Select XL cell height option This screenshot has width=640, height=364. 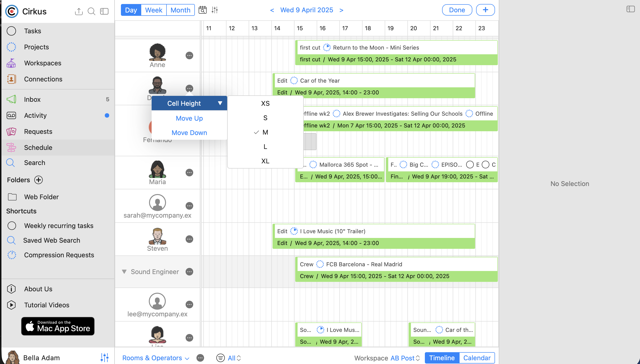(x=265, y=161)
